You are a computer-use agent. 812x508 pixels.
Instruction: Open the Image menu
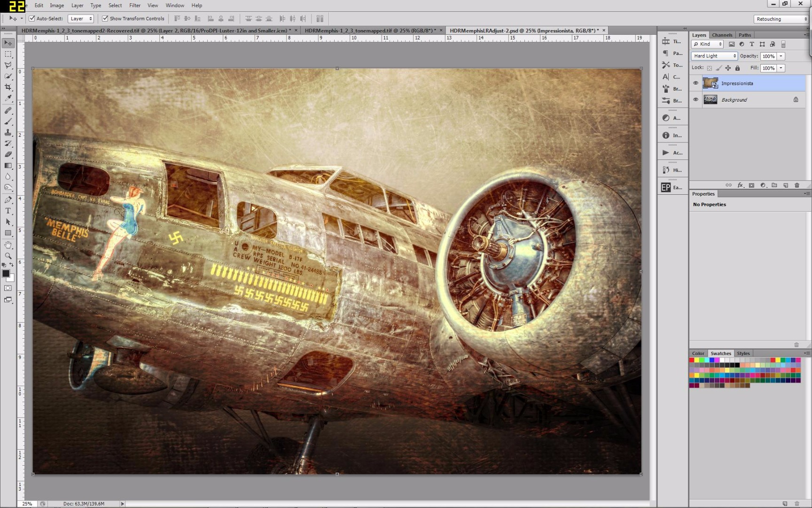click(57, 5)
